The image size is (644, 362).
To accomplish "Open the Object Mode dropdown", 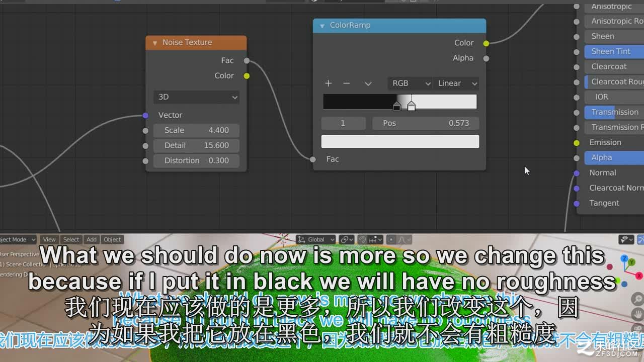I will (x=18, y=239).
